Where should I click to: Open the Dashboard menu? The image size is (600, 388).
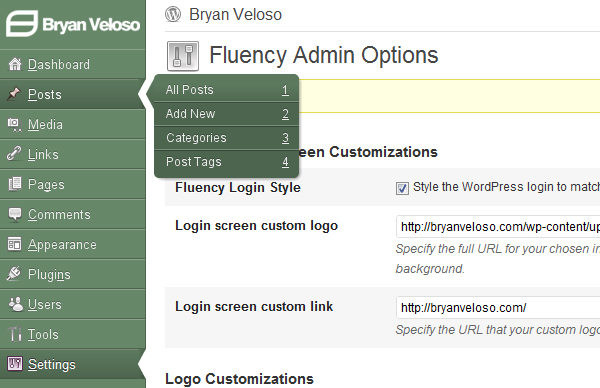tap(73, 64)
